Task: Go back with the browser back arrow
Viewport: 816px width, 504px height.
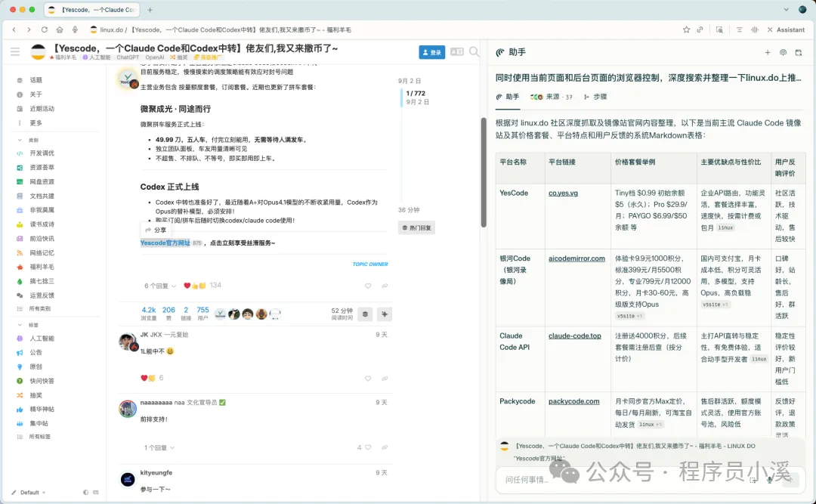Action: tap(14, 29)
